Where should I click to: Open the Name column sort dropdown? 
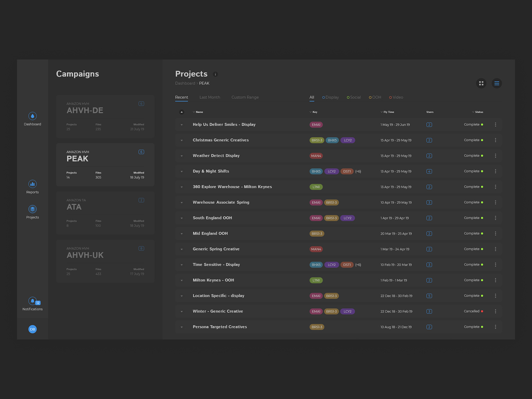(195, 112)
